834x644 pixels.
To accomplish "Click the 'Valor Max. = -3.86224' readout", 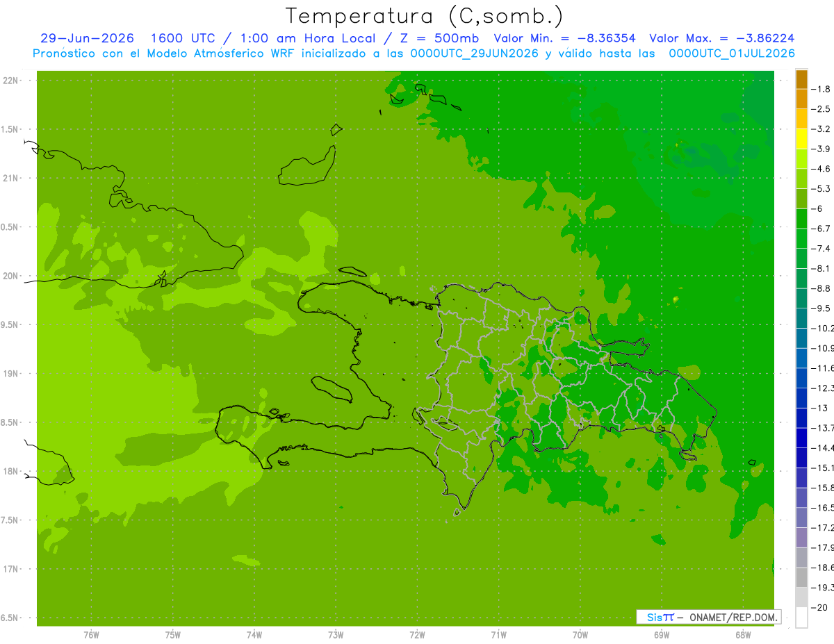I will pos(721,38).
